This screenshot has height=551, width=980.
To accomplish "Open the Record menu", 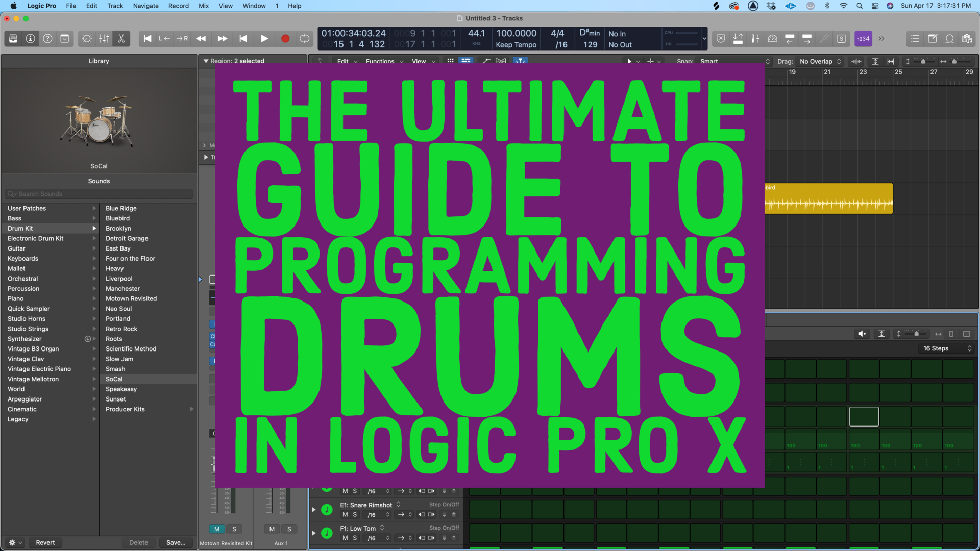I will [179, 6].
